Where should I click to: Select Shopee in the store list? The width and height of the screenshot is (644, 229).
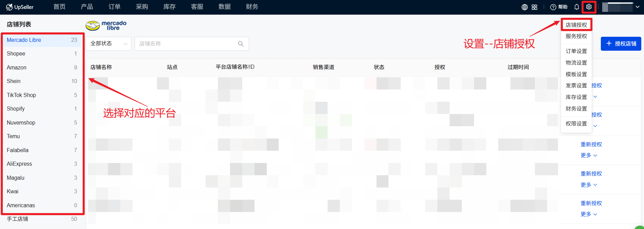tap(16, 54)
